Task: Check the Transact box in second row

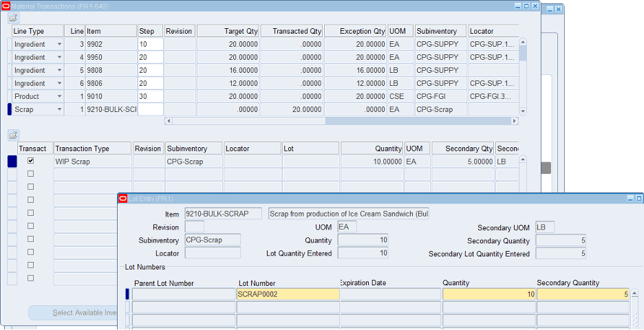Action: (x=30, y=174)
